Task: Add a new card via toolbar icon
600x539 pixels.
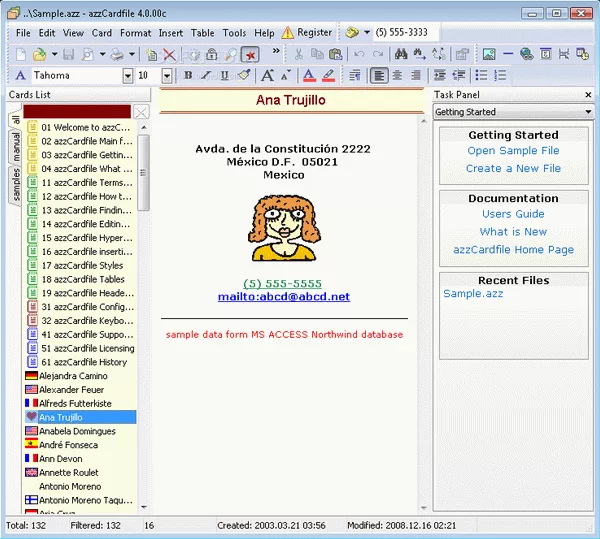Action: coord(152,54)
